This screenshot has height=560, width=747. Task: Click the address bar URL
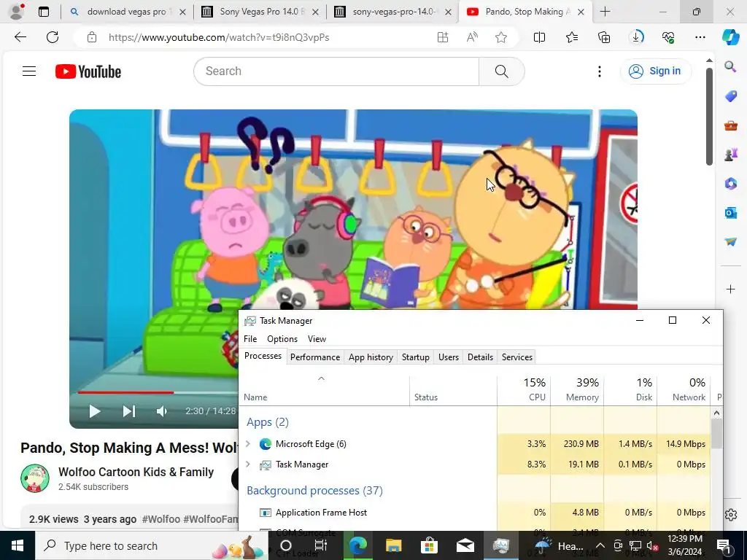click(x=219, y=37)
